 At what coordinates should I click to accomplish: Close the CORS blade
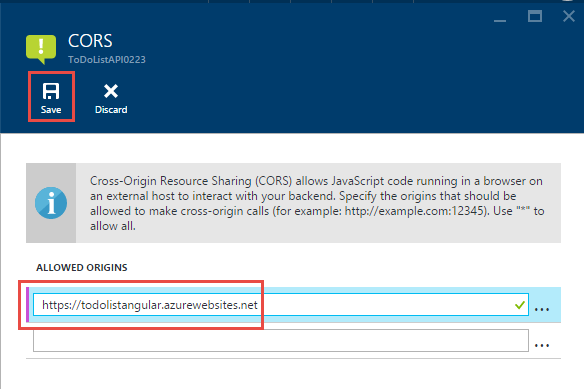click(x=569, y=16)
